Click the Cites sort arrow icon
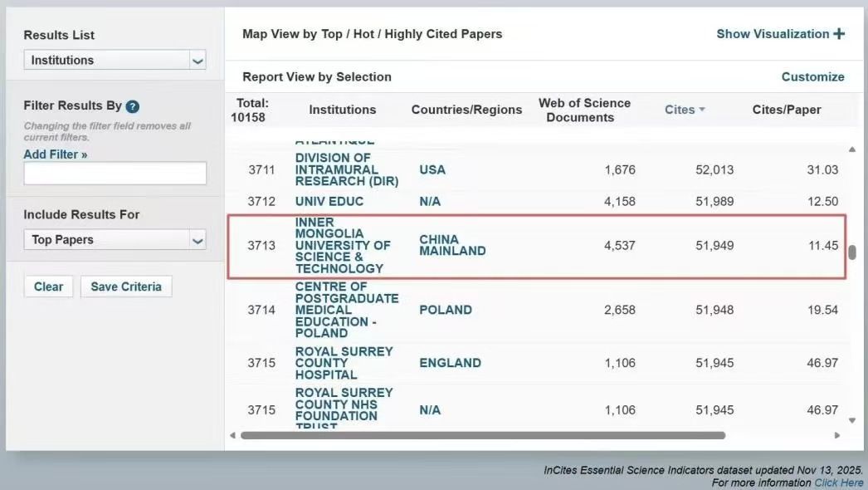This screenshot has height=490, width=868. (x=702, y=110)
